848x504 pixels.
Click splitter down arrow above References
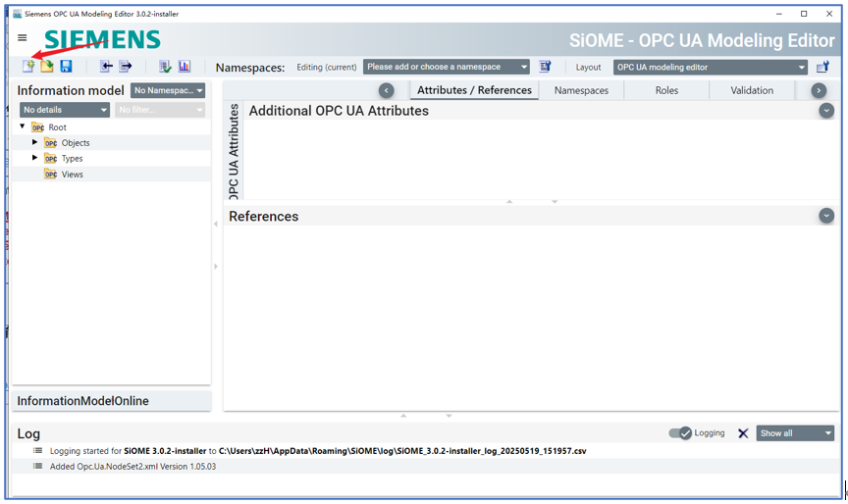pyautogui.click(x=555, y=201)
